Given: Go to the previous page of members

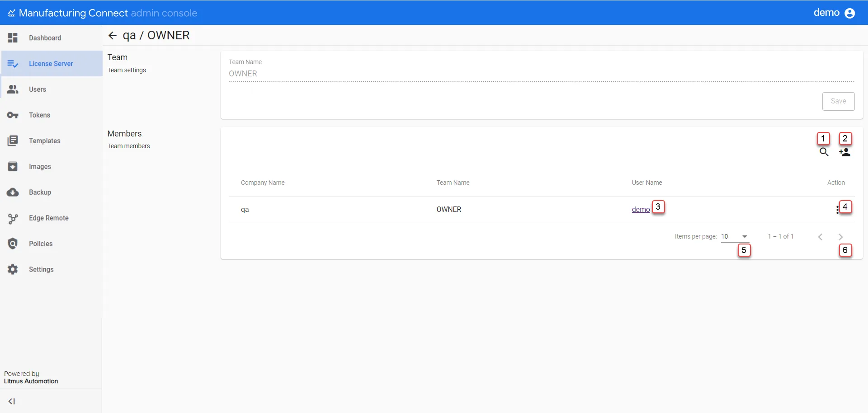Looking at the screenshot, I should pos(820,237).
